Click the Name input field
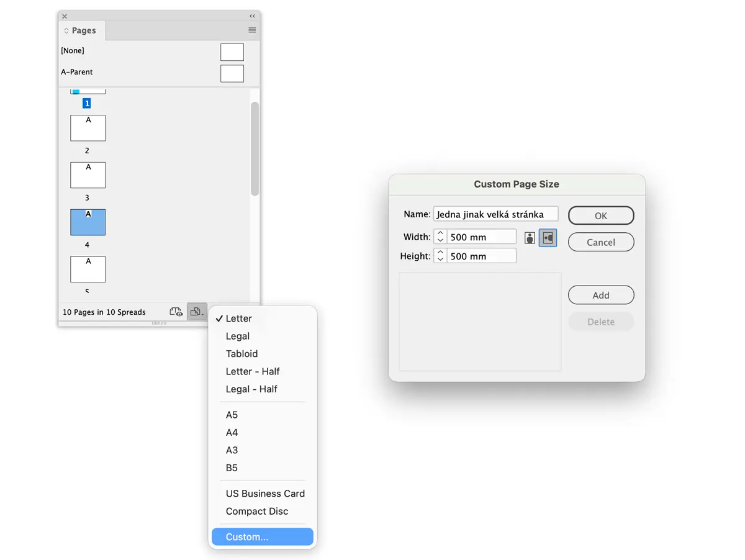745x560 pixels. [x=495, y=214]
